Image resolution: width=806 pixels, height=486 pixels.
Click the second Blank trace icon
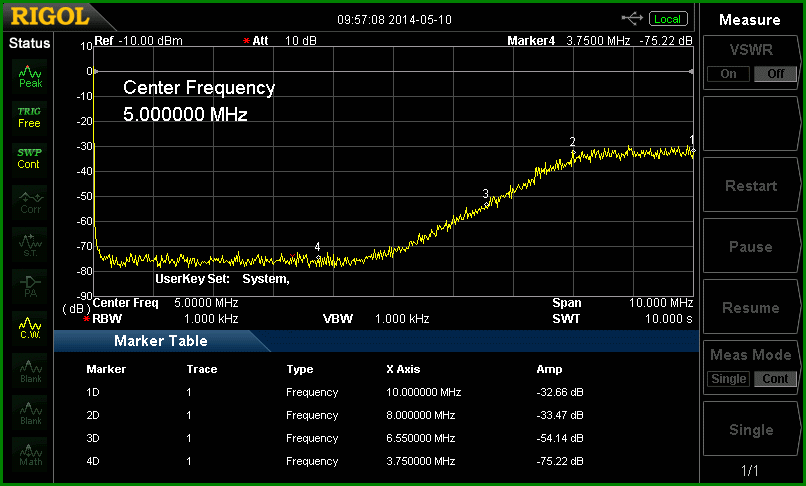pos(30,412)
